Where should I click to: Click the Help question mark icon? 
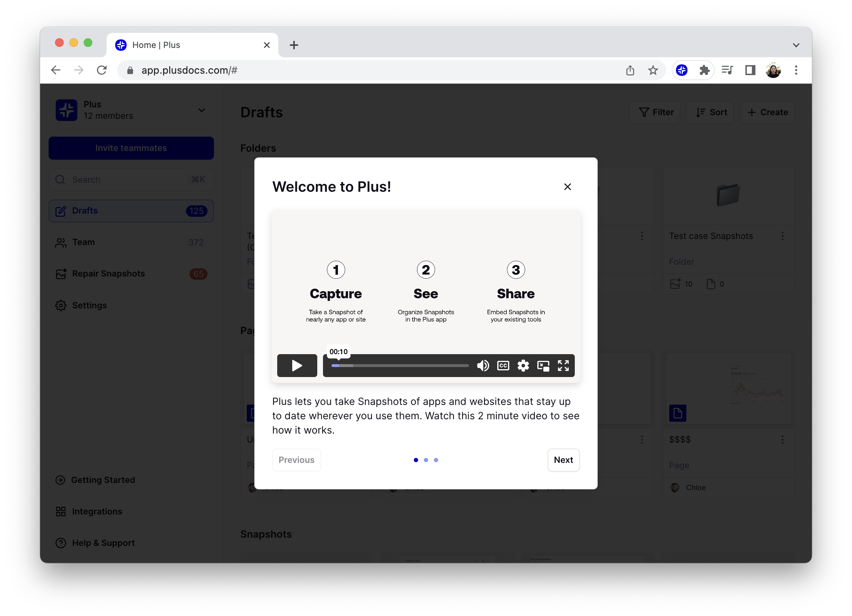[60, 543]
